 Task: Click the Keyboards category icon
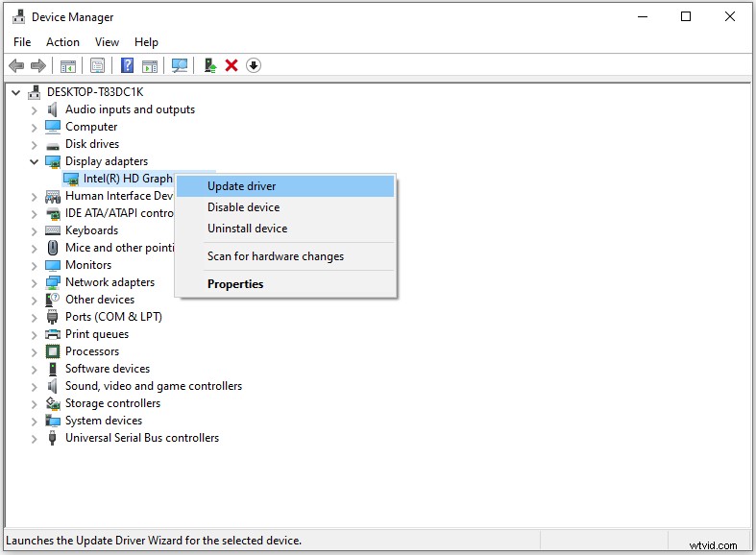[53, 230]
